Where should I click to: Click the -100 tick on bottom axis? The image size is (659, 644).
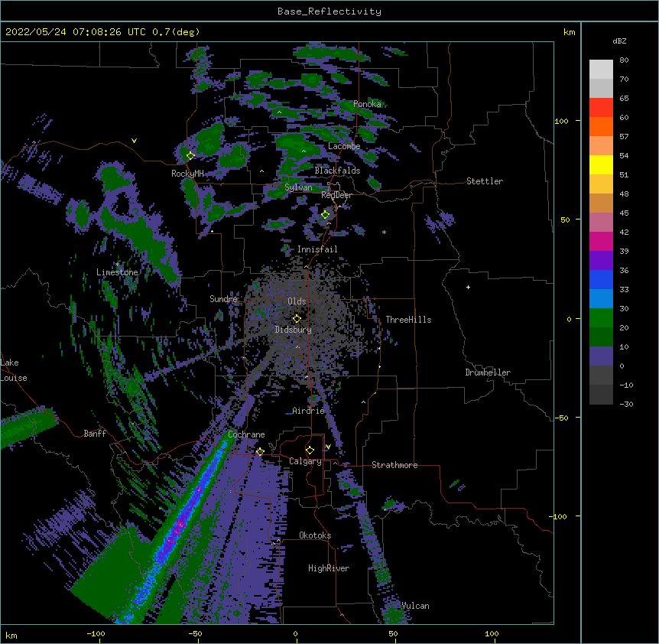pos(96,634)
